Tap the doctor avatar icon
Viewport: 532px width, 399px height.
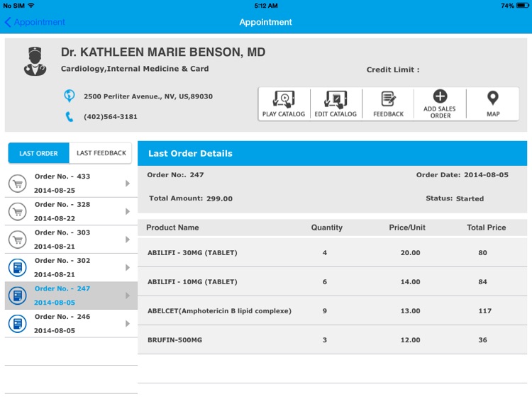35,62
